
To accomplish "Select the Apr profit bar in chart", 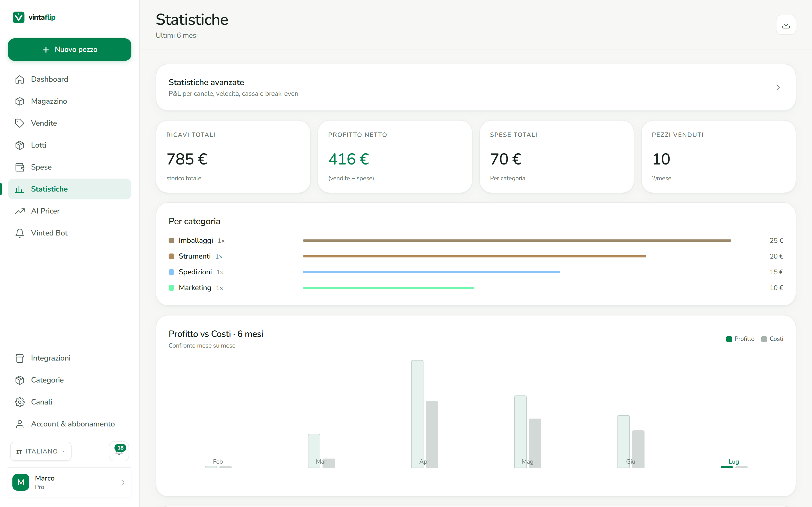I will point(417,414).
